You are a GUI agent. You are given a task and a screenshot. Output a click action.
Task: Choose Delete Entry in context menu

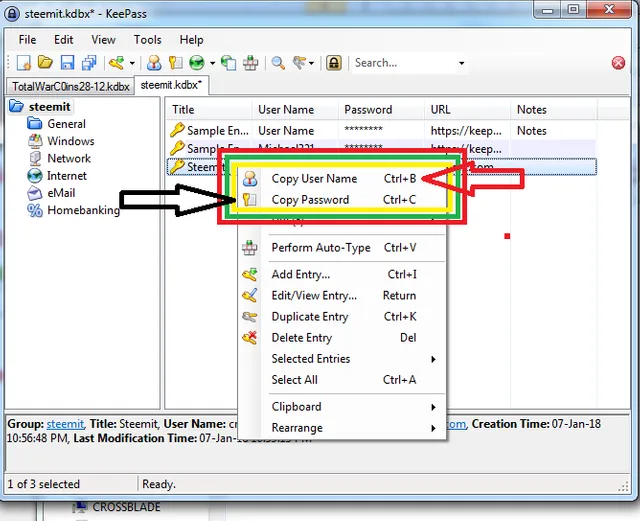coord(343,338)
